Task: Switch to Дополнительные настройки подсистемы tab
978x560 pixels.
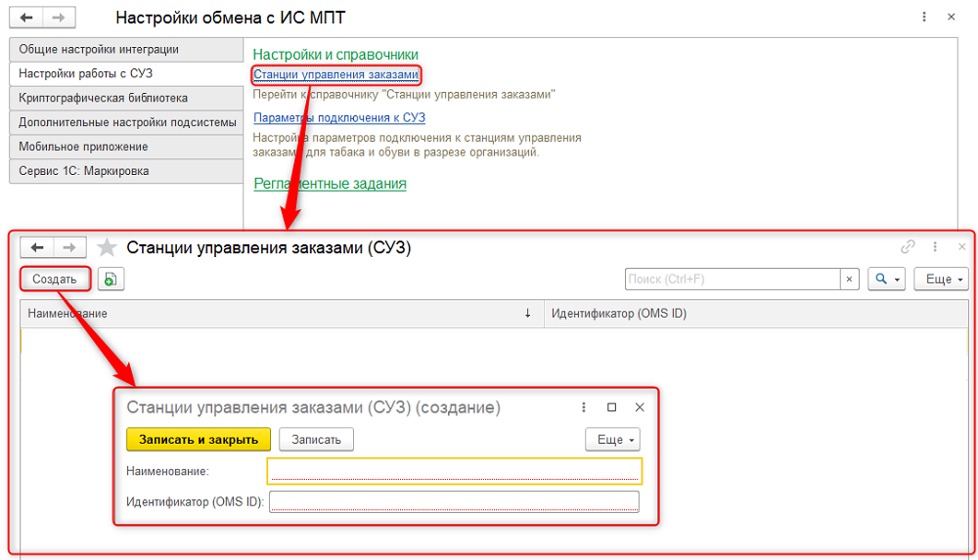Action: coord(126,122)
